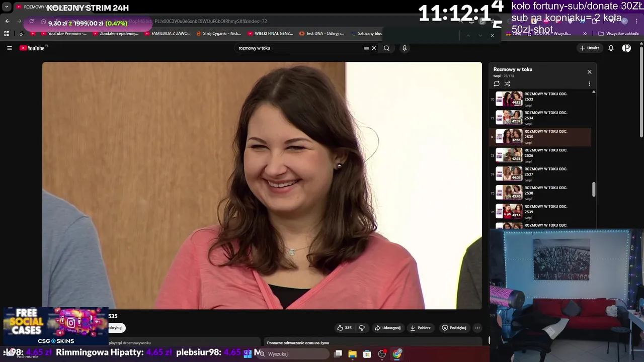This screenshot has height=362, width=644.
Task: Click the YouTube search input field
Action: coord(300,48)
